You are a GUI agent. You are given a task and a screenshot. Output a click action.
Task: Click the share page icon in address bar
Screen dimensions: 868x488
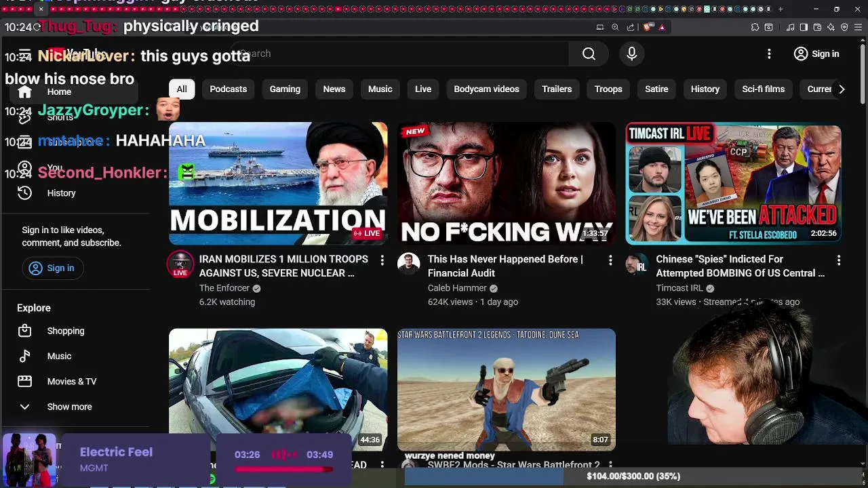631,27
